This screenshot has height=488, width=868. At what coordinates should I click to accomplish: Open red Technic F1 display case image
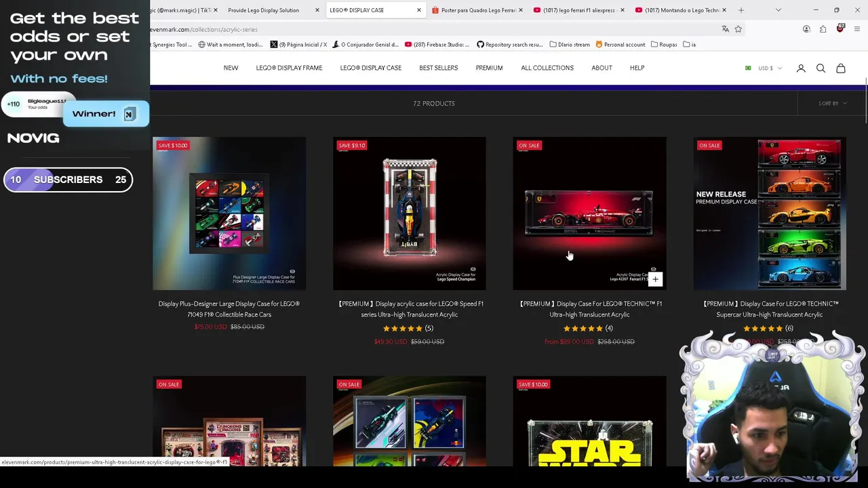(589, 213)
